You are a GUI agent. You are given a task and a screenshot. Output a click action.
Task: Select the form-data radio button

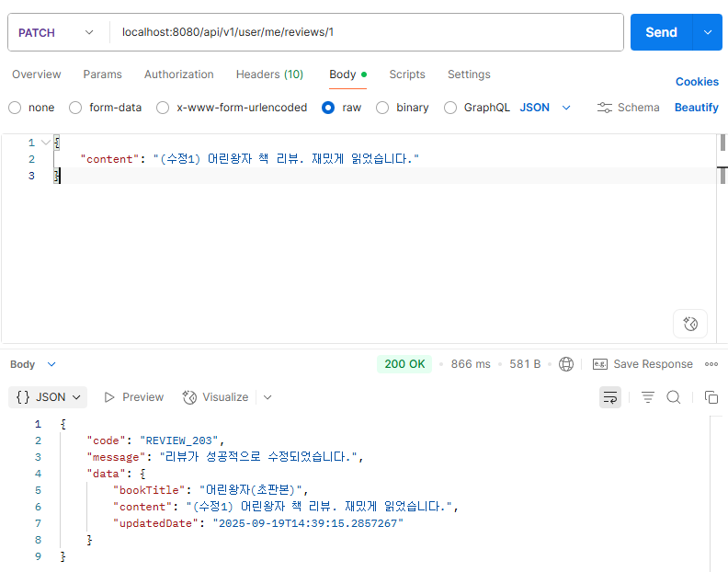pyautogui.click(x=75, y=108)
